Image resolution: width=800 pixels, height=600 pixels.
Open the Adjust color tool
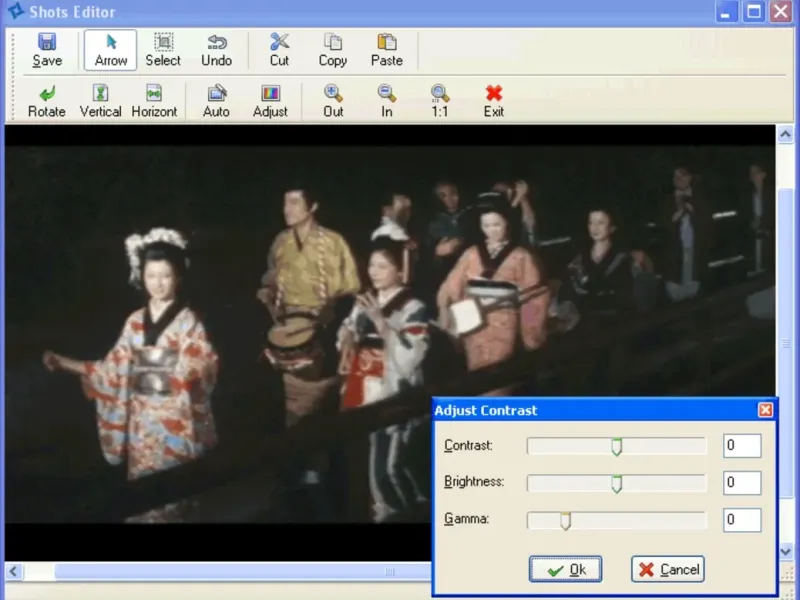click(x=270, y=101)
